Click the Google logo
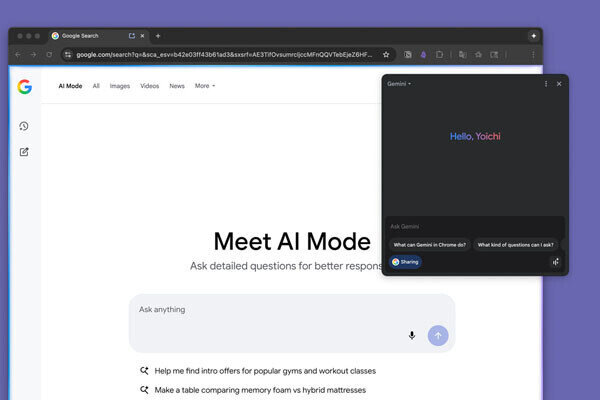This screenshot has height=400, width=600. click(x=24, y=87)
